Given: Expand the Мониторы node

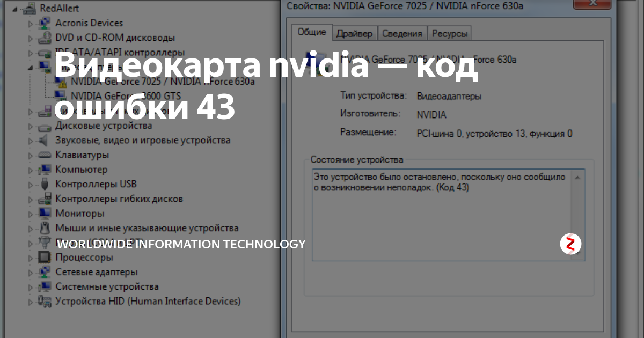Looking at the screenshot, I should tap(31, 214).
